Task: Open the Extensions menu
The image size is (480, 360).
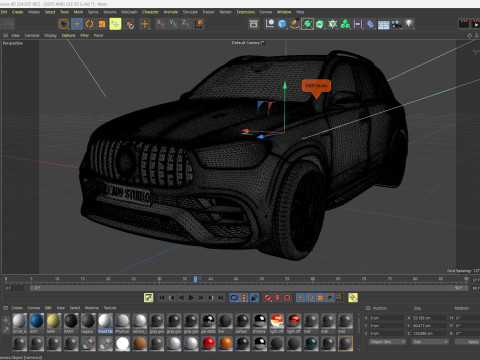Action: tap(246, 12)
